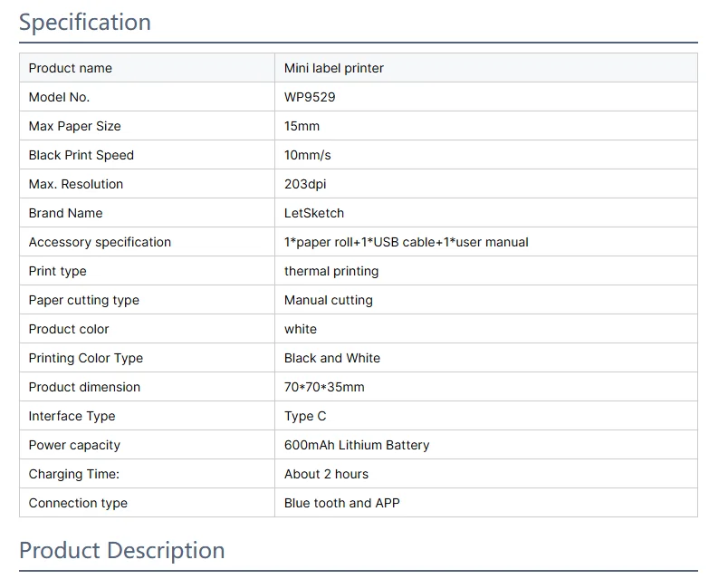
Task: Click the Max Paper Size label
Action: pyautogui.click(x=75, y=126)
